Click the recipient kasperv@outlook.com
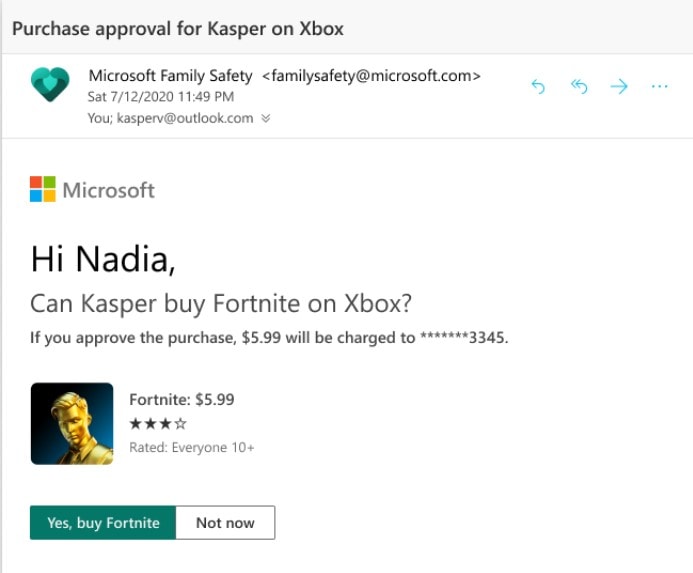 tap(185, 118)
